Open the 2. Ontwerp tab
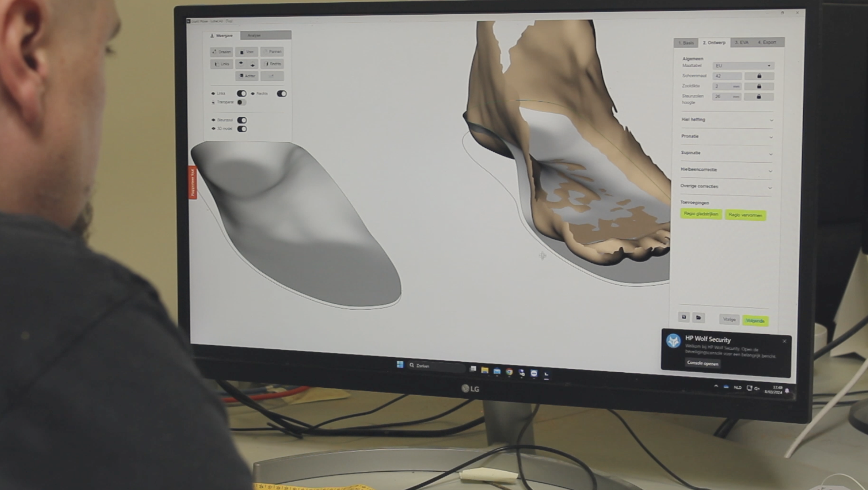Screen dimensions: 868x490 (x=714, y=43)
